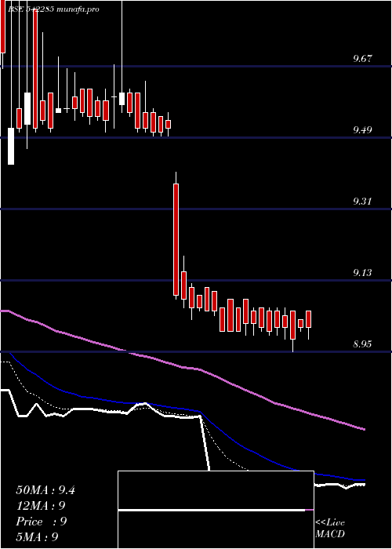This screenshot has width=392, height=549.
Task: Click the 9.67 price axis label
Action: point(362,59)
